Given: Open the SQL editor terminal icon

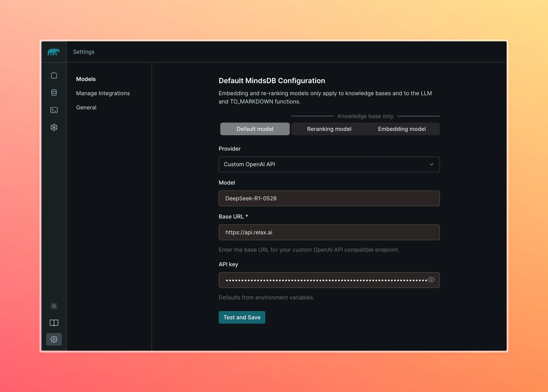Looking at the screenshot, I should click(54, 110).
